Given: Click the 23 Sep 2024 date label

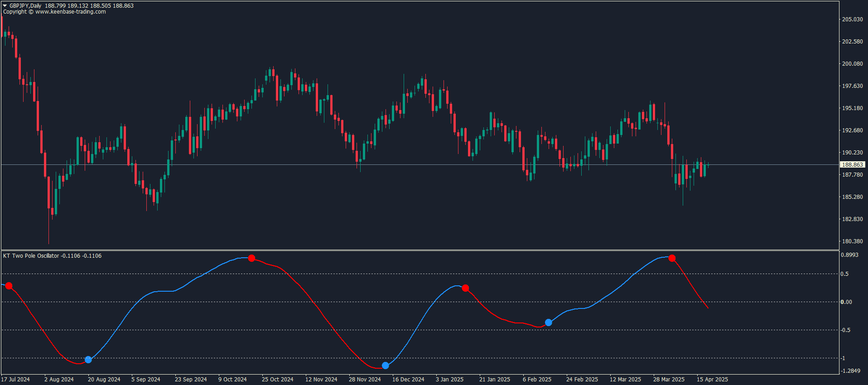Looking at the screenshot, I should coord(191,380).
